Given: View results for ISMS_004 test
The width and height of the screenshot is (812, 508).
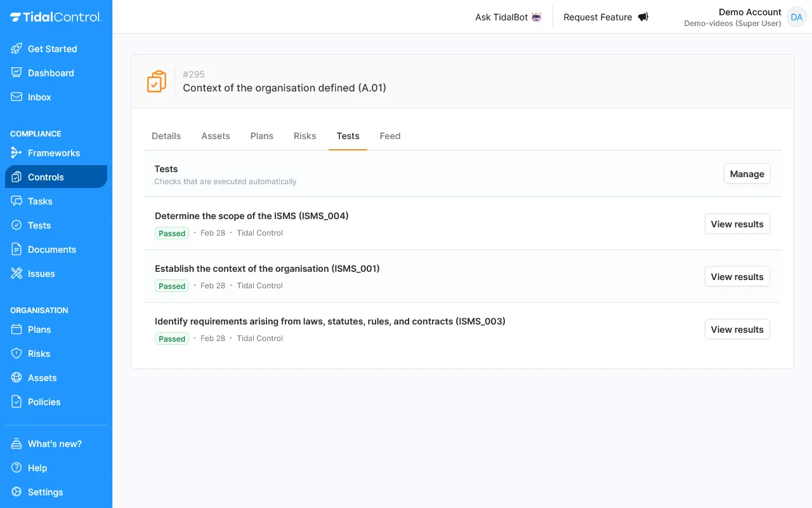Looking at the screenshot, I should [x=737, y=224].
